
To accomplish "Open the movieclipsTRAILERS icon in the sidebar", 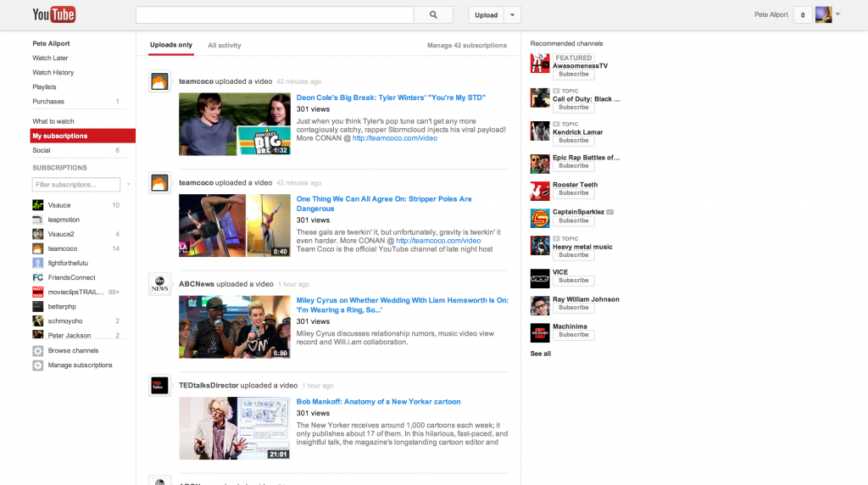I will [37, 292].
